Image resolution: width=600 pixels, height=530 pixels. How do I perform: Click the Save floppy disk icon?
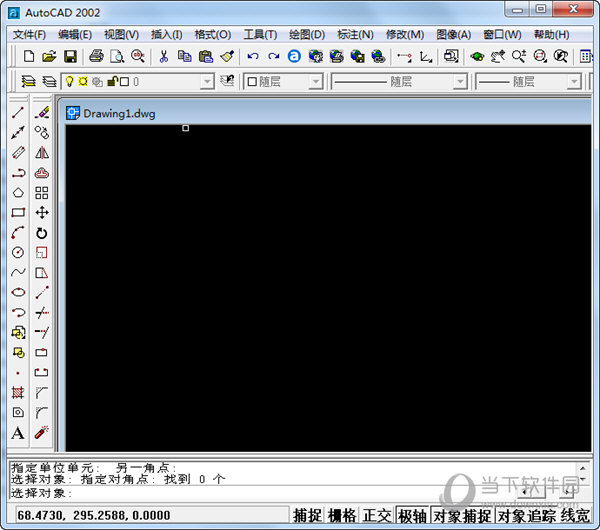[x=70, y=57]
